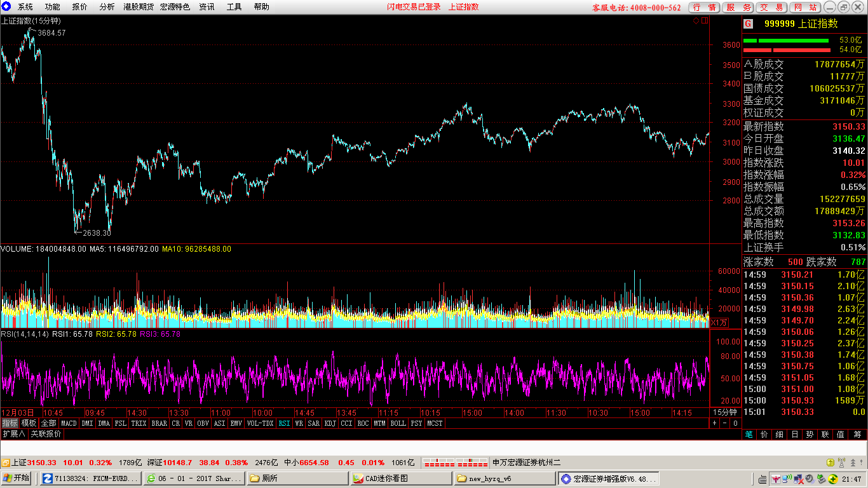Click the plus zoom-in chart button
Image resolution: width=868 pixels, height=488 pixels.
coord(714,423)
